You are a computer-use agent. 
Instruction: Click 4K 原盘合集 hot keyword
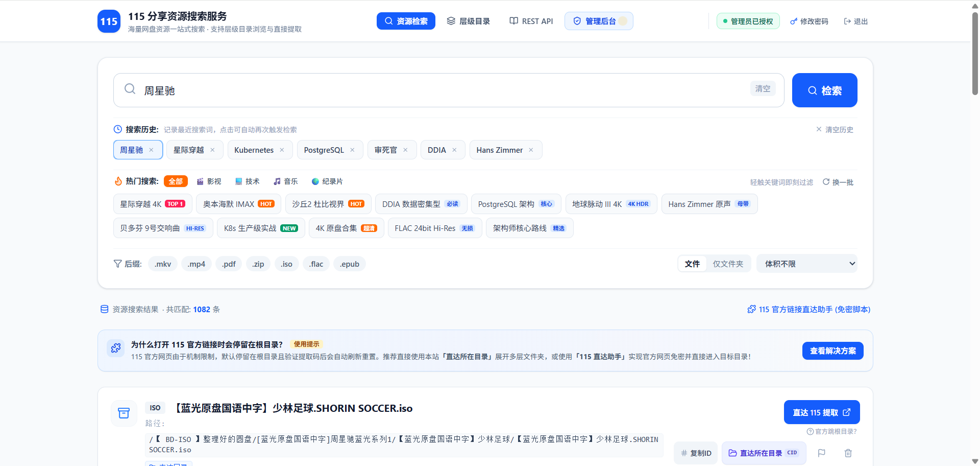point(346,228)
